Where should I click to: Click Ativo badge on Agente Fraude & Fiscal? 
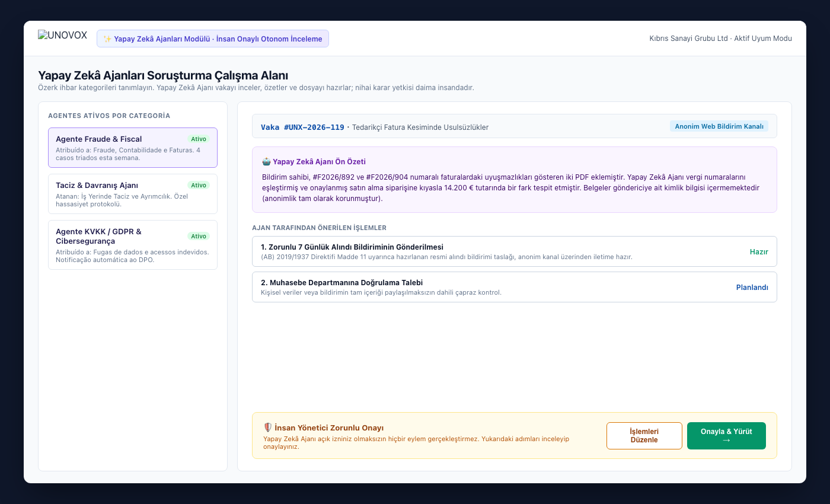coord(199,139)
